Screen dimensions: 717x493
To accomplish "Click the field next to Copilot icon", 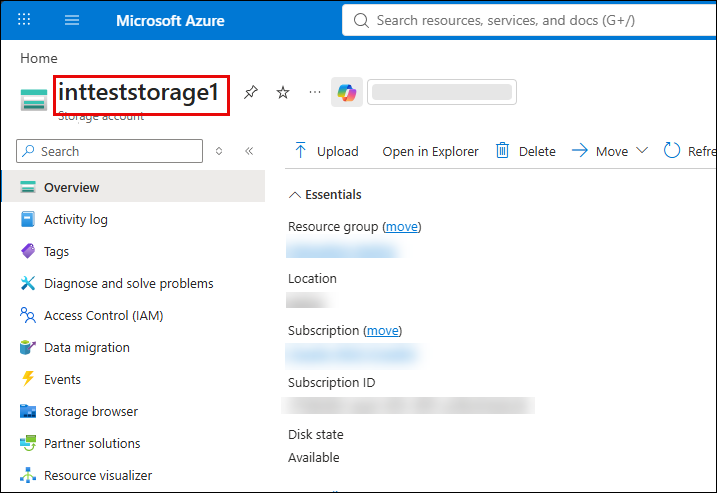I will [442, 92].
